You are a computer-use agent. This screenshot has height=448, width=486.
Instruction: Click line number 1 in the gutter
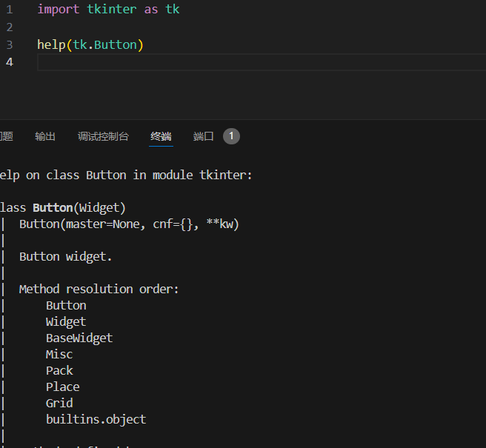point(10,9)
